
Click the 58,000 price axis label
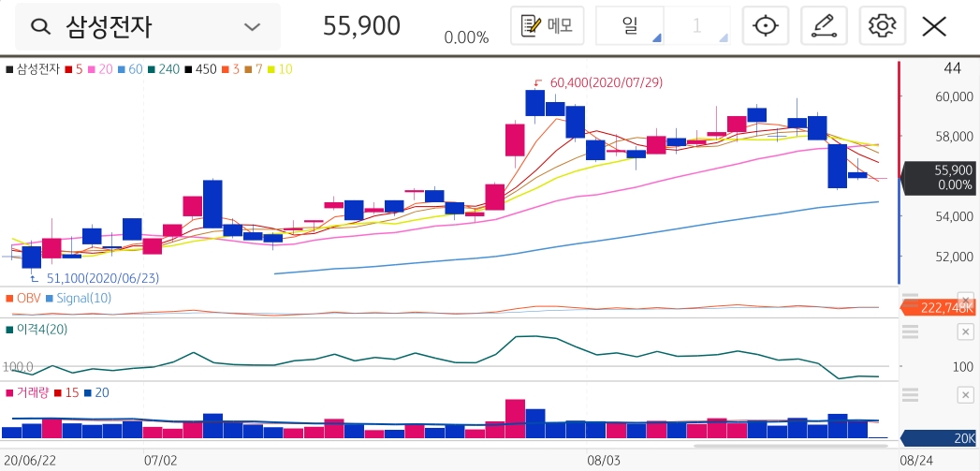(954, 137)
